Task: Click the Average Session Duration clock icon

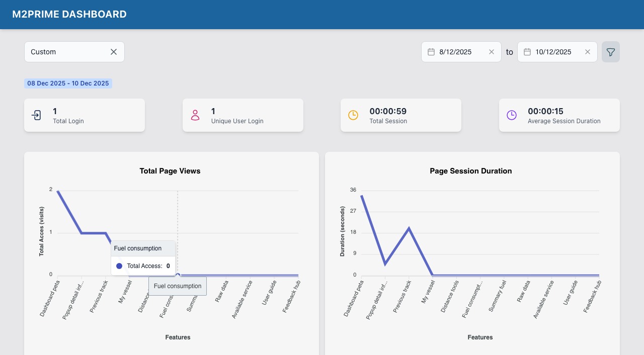Action: point(512,115)
